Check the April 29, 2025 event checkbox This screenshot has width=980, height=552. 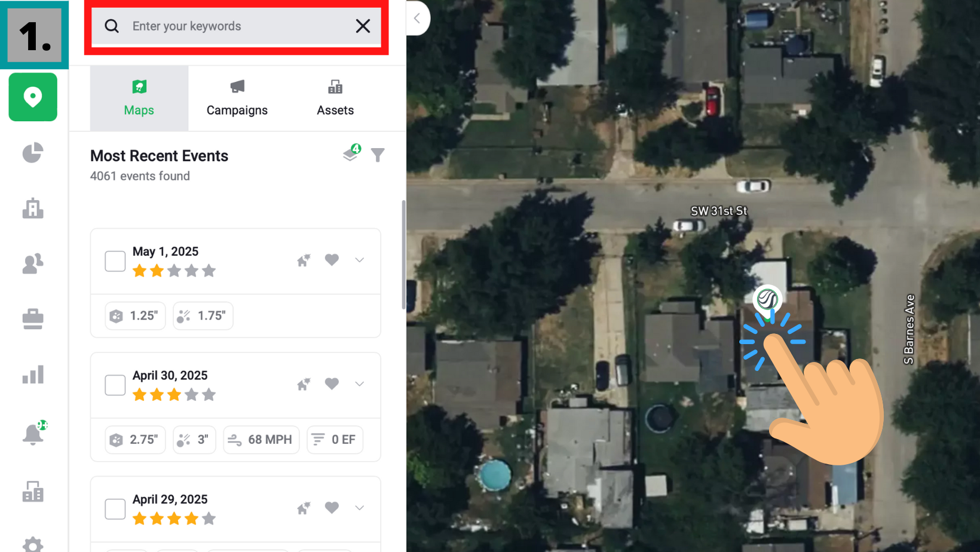(x=115, y=509)
